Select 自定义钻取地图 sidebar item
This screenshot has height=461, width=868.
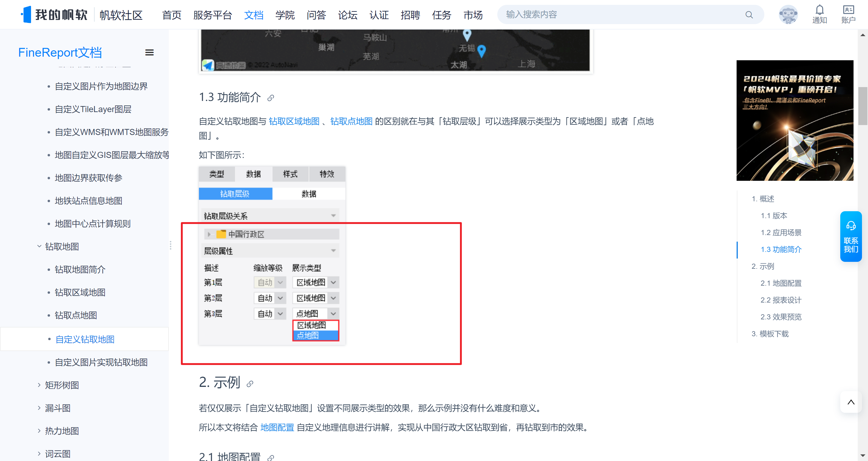85,339
